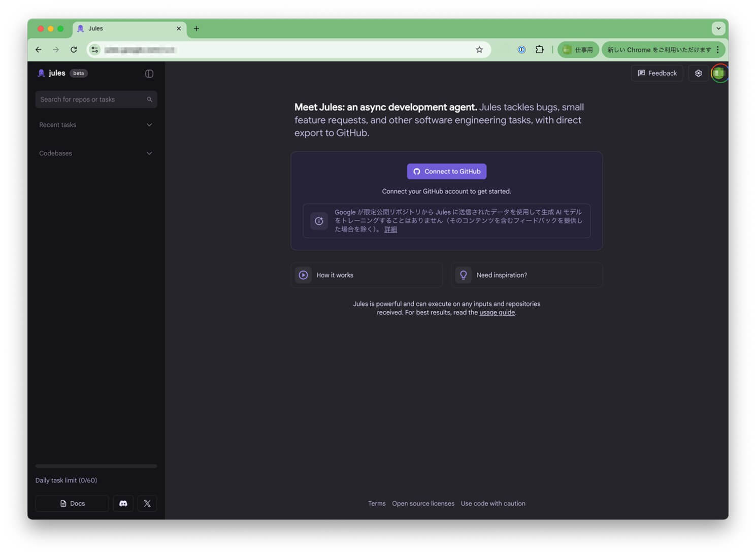756x556 pixels.
Task: Click the info icon in the privacy notice
Action: pos(319,221)
